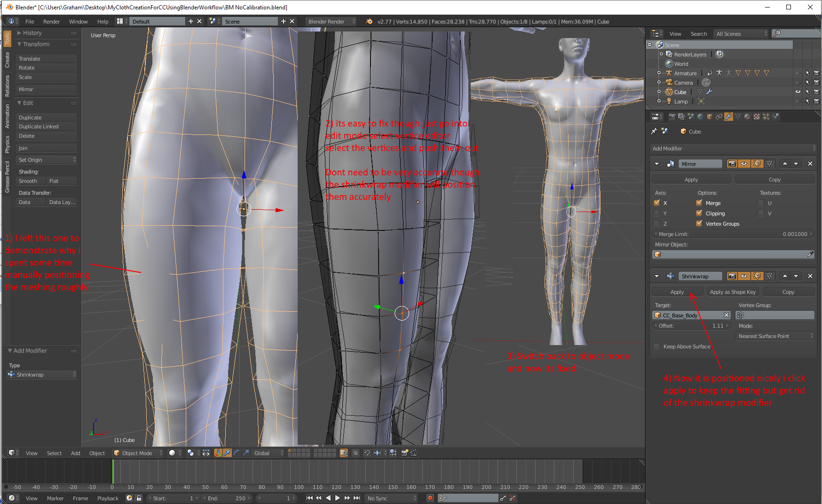Toggle the Clipping option checkbox
The width and height of the screenshot is (822, 504).
pyautogui.click(x=699, y=213)
